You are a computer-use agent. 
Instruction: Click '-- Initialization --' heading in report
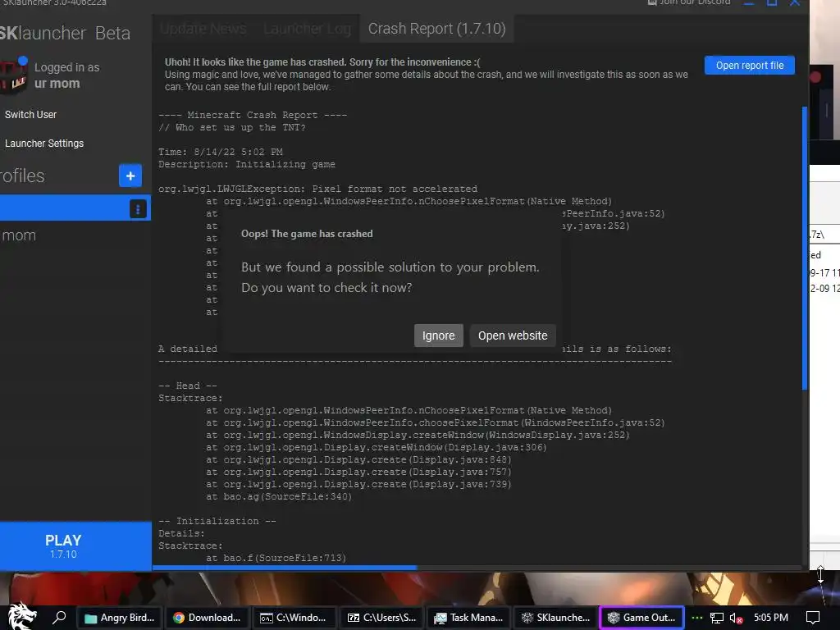pyautogui.click(x=217, y=521)
